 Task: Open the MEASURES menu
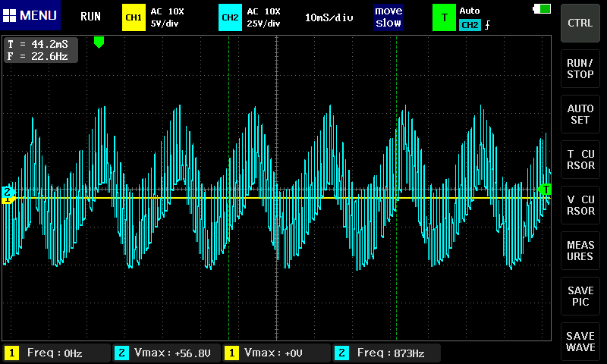pos(580,250)
